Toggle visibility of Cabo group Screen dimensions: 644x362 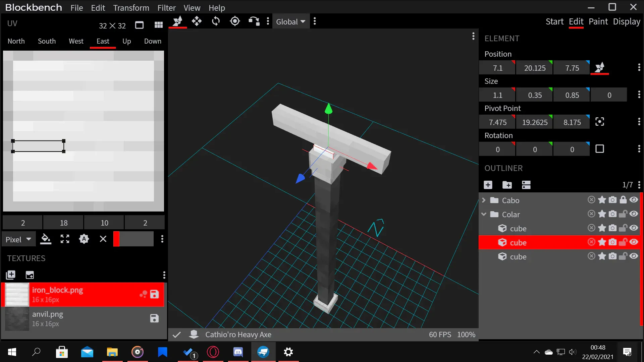click(x=634, y=200)
